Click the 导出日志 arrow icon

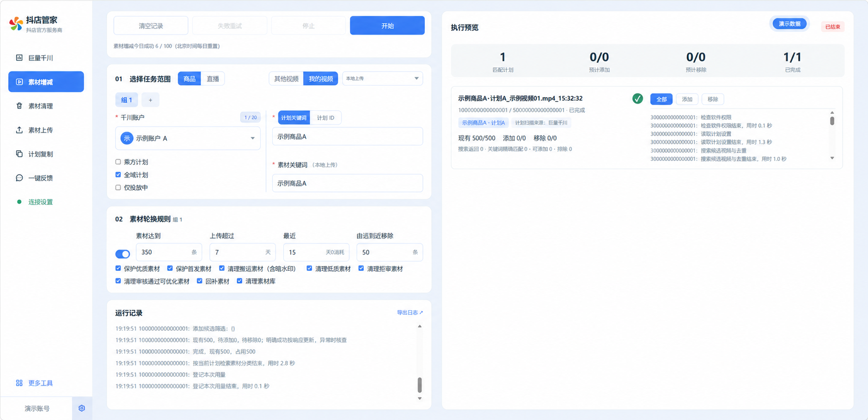point(421,313)
